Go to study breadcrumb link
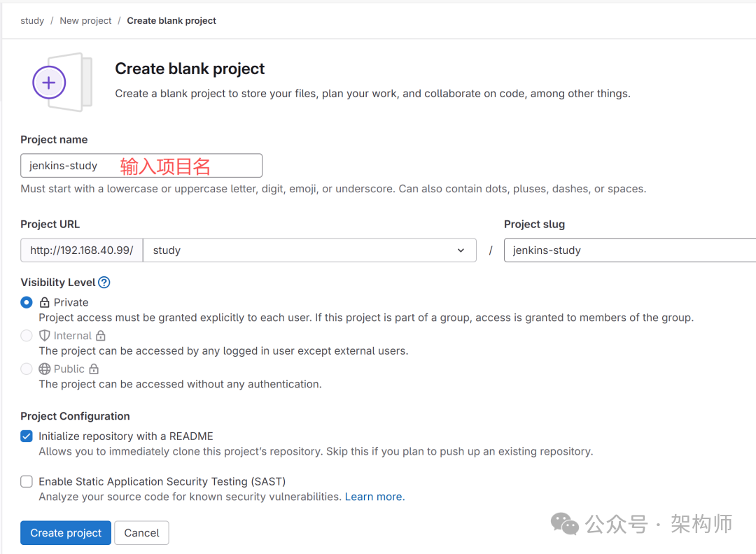The height and width of the screenshot is (554, 756). [x=32, y=21]
